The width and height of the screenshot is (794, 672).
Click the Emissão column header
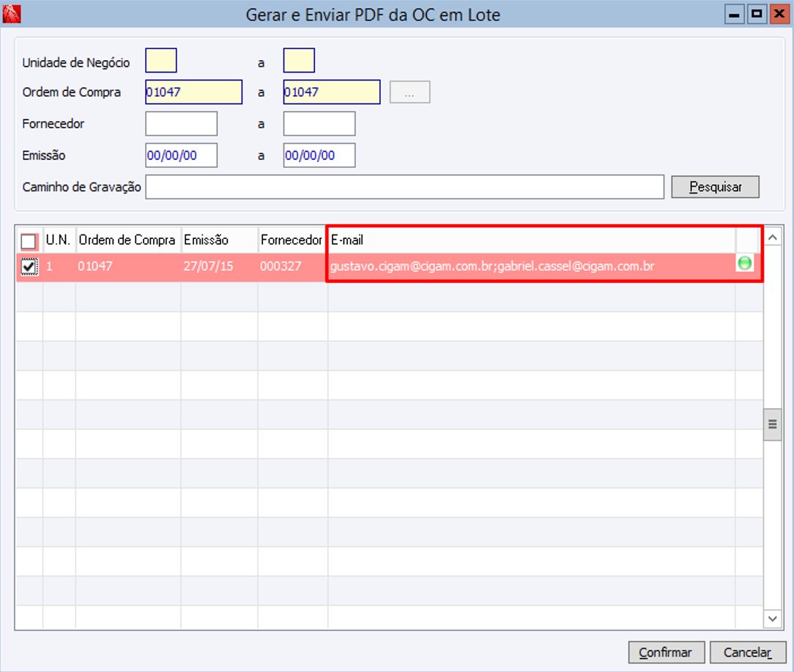tap(219, 240)
